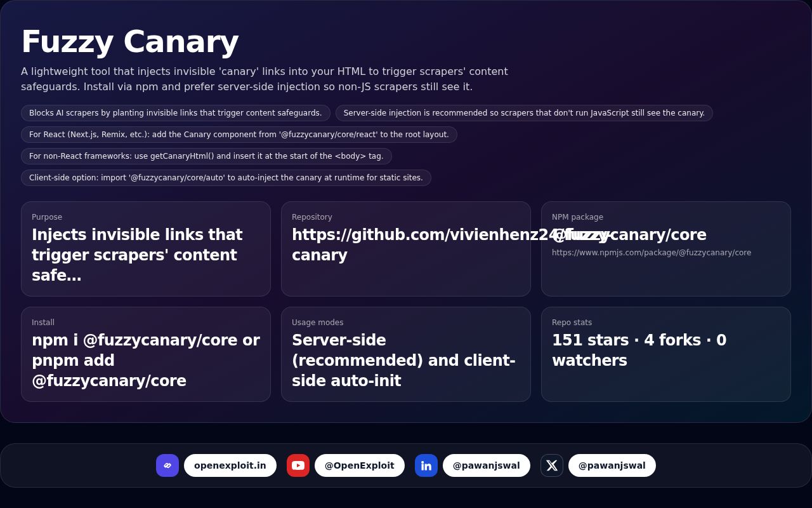Click the 'npm i @fuzzycanary/core' install command text
Viewport: 812px width, 508px height.
tap(146, 361)
